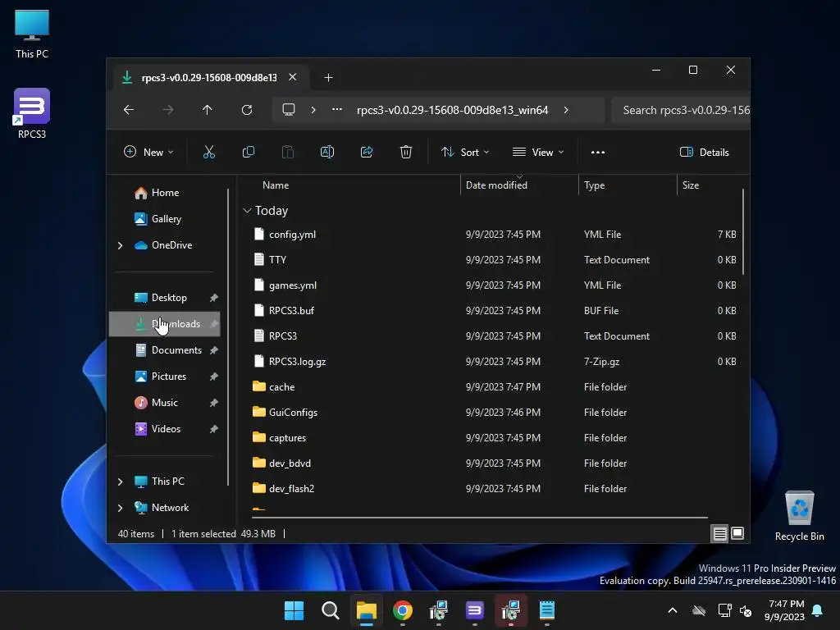Copy the selected item in Explorer toolbar
This screenshot has width=840, height=630.
click(x=248, y=152)
